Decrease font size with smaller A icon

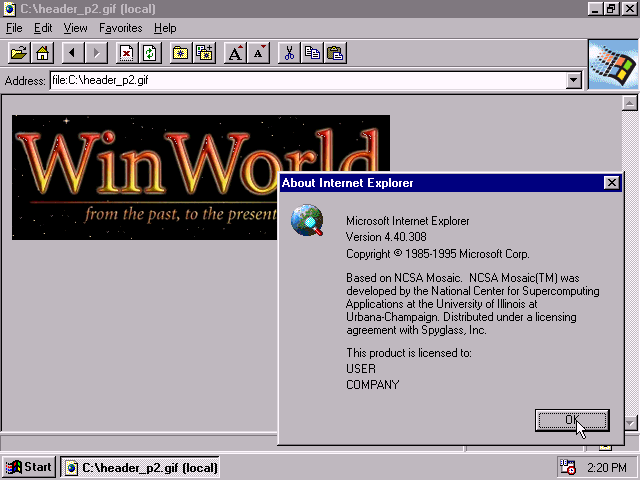point(258,53)
